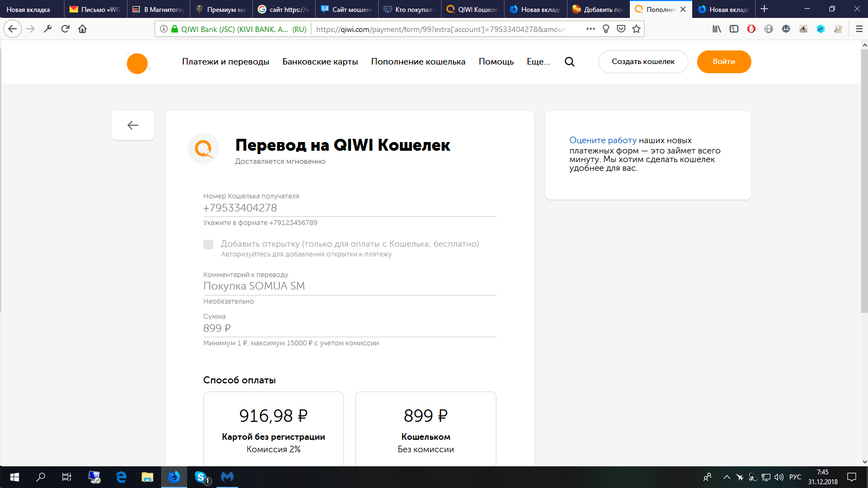
Task: Show site information via the info icon
Action: pyautogui.click(x=163, y=29)
